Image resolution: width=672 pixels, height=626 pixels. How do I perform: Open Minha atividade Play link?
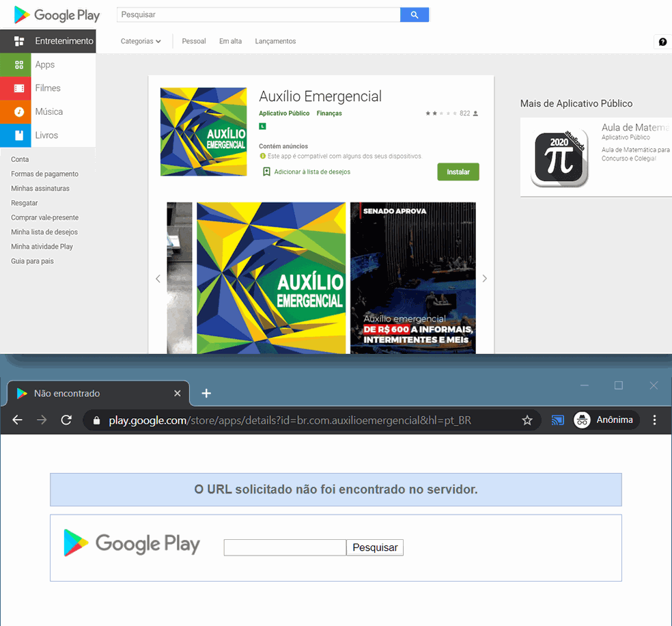(42, 247)
